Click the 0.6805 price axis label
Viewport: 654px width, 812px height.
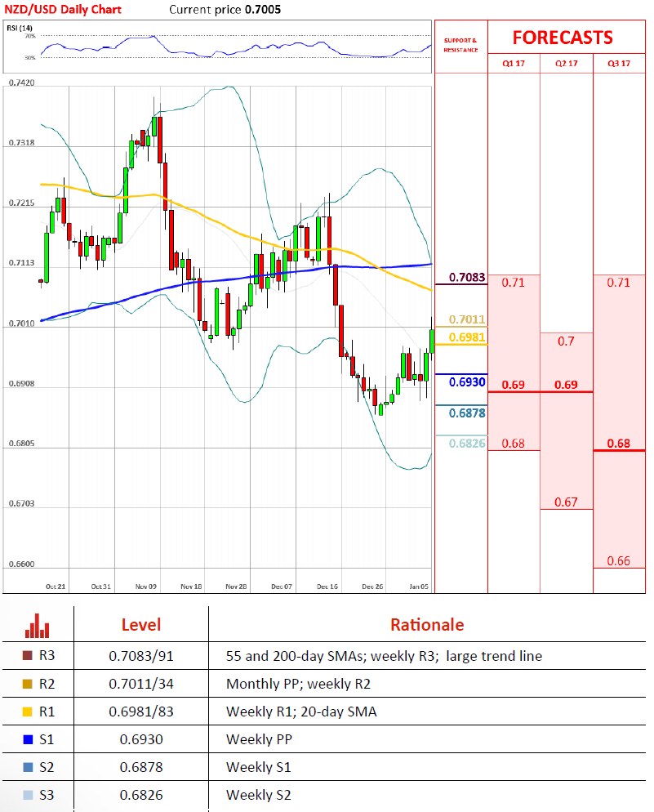click(22, 444)
